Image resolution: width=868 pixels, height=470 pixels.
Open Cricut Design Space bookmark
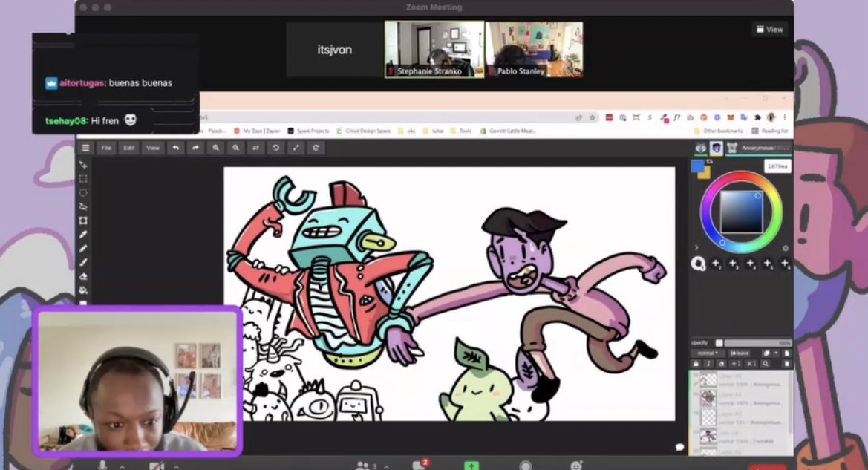(x=363, y=131)
